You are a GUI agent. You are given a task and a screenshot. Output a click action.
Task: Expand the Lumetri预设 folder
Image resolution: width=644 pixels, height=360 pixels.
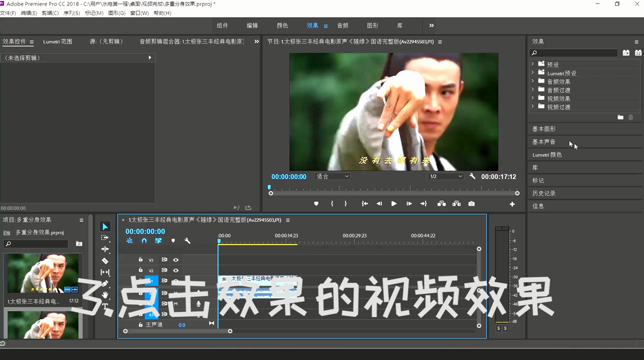(x=533, y=73)
